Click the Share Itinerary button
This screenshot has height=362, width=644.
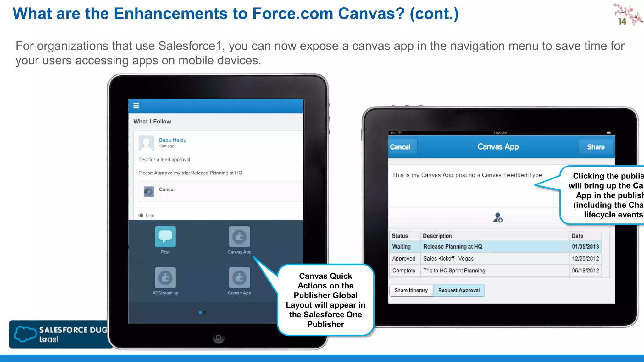pos(411,290)
